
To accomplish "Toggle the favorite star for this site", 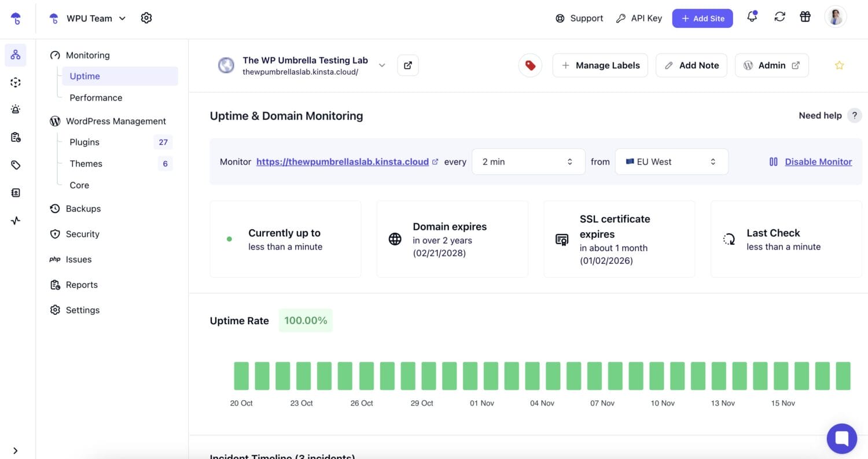I will tap(839, 65).
